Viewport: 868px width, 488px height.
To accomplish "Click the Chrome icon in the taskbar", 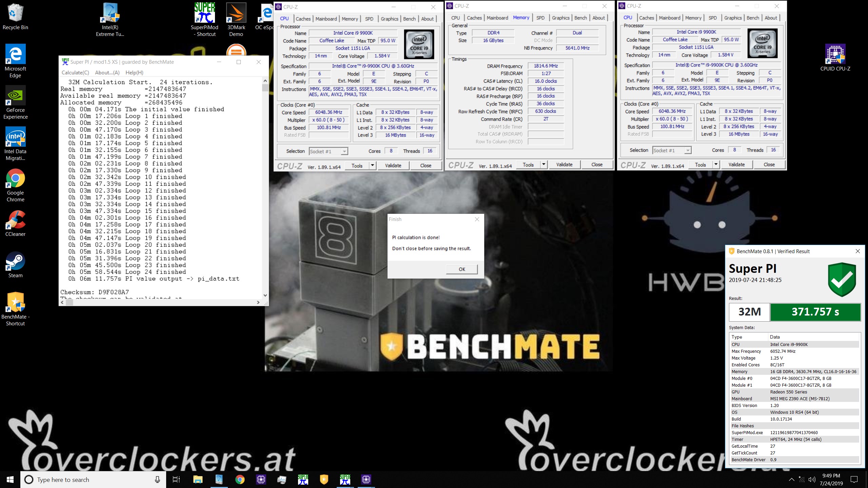I will point(240,480).
